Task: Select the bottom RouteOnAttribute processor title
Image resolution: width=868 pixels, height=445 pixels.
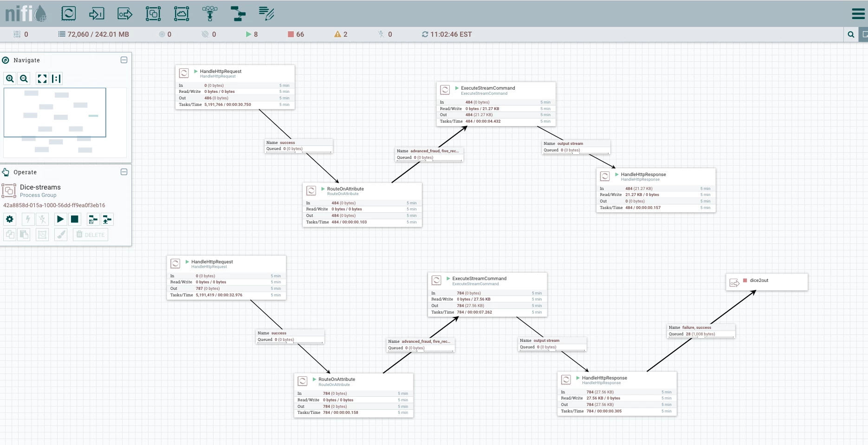Action: point(337,380)
